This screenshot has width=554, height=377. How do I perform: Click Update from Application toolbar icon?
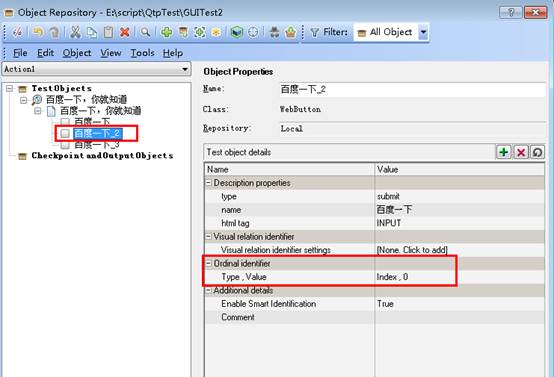click(x=183, y=32)
